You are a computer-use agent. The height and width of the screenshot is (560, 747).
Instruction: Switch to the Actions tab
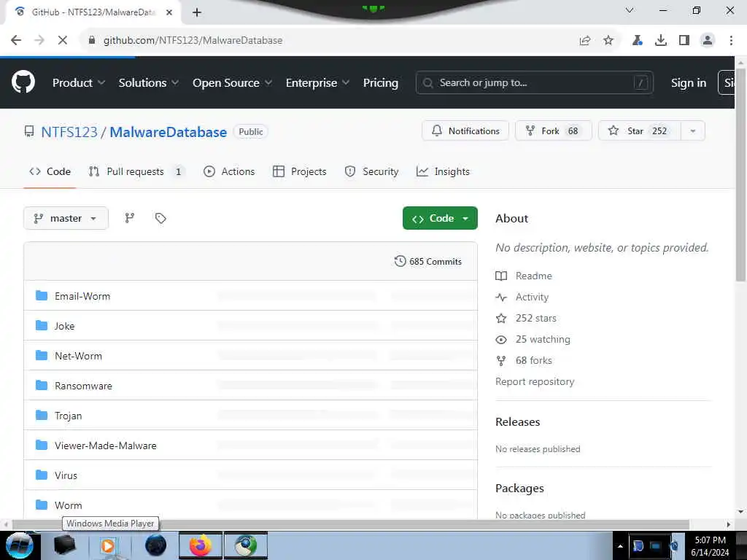point(229,171)
